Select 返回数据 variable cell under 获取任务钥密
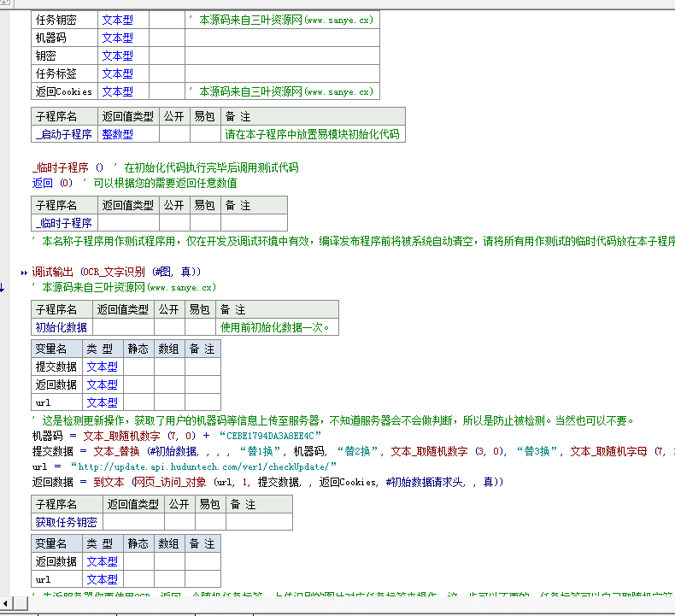Image resolution: width=675 pixels, height=616 pixels. coord(56,561)
